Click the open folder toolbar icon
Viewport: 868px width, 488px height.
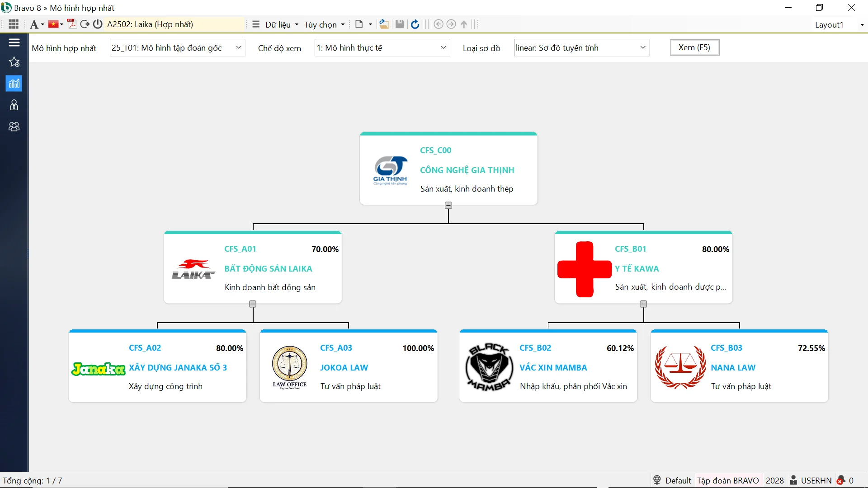(x=384, y=24)
